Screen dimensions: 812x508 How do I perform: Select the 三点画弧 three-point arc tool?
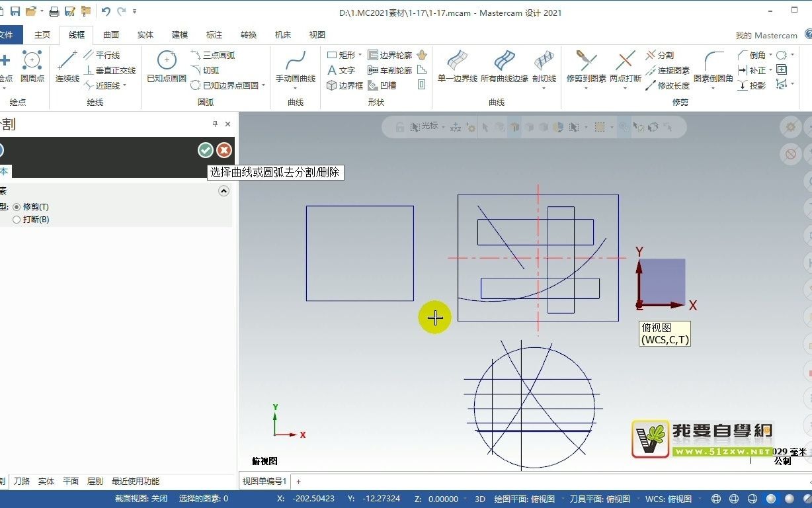(x=213, y=56)
